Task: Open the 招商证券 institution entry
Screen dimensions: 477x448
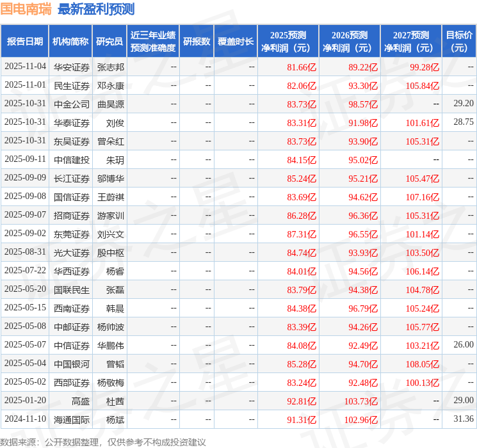Action: coord(71,215)
